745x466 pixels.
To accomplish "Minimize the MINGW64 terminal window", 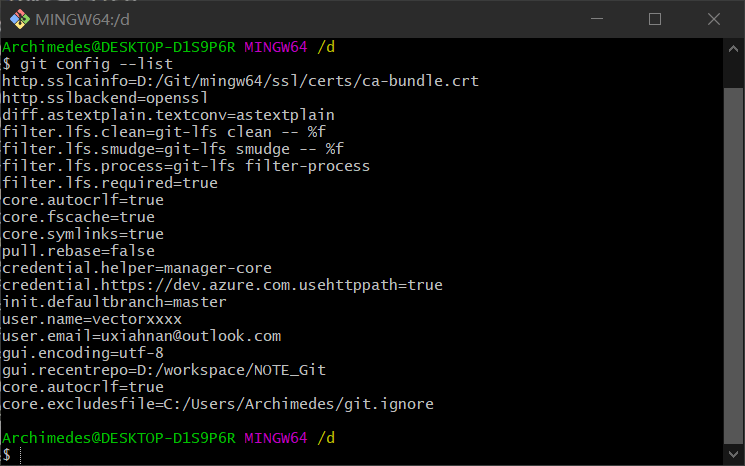I will tap(597, 19).
